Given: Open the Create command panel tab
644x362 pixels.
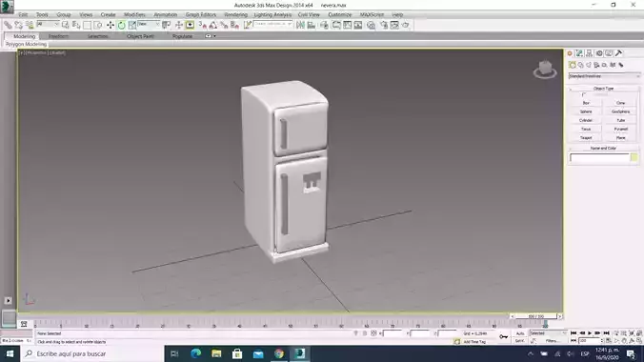Looking at the screenshot, I should [570, 53].
